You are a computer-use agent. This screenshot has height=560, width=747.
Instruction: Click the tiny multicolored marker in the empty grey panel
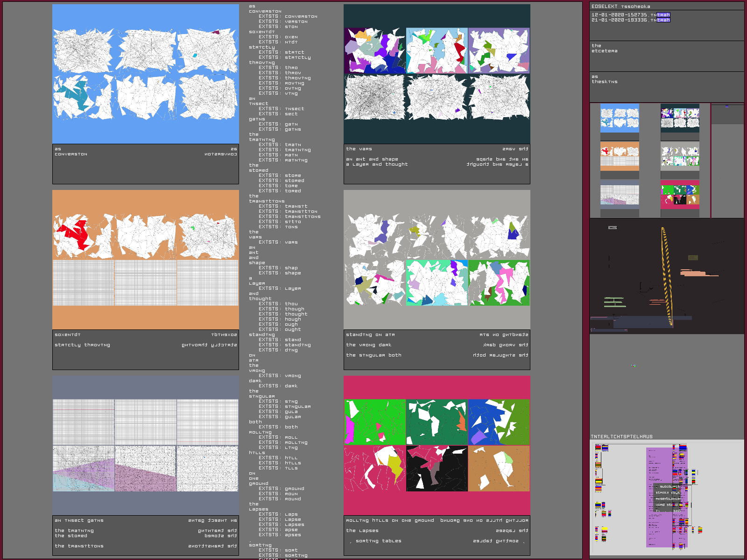(x=633, y=365)
